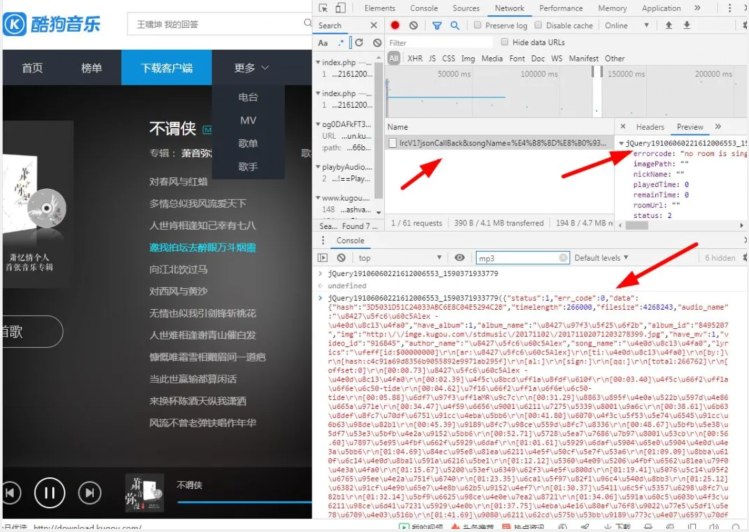The image size is (749, 532).
Task: Open the Headers tab of request
Action: pyautogui.click(x=650, y=127)
